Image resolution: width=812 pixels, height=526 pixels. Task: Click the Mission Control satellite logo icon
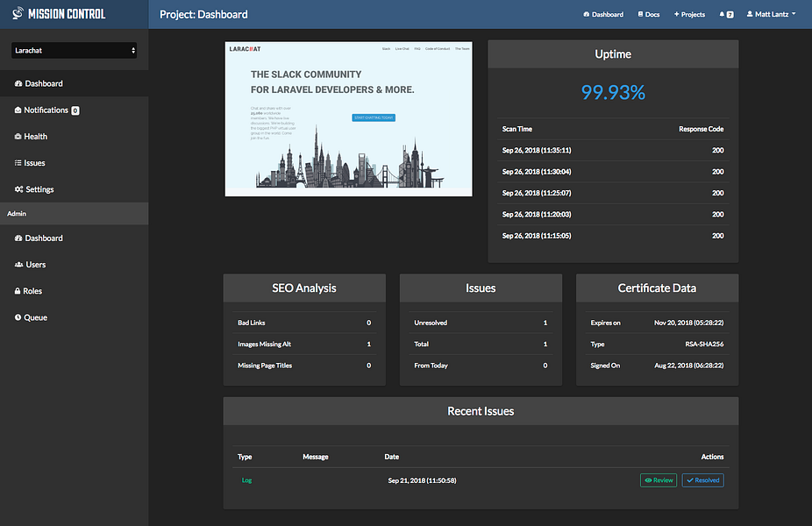tap(18, 13)
